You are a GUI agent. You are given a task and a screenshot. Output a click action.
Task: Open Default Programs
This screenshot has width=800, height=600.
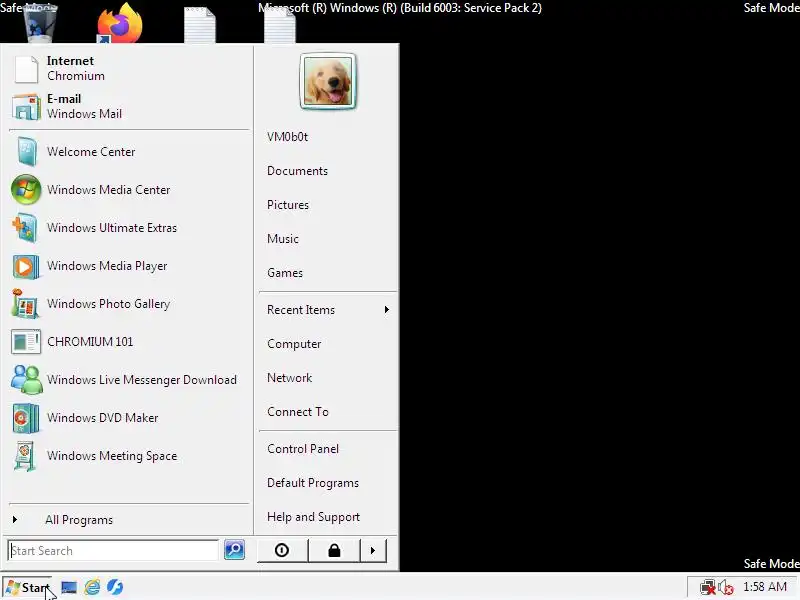[313, 483]
